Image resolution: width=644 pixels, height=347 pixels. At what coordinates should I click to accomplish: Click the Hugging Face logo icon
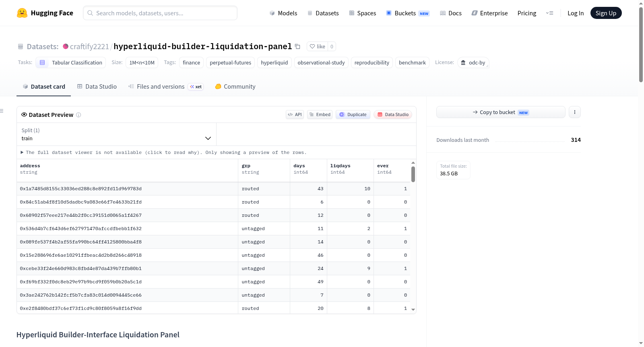click(x=22, y=13)
